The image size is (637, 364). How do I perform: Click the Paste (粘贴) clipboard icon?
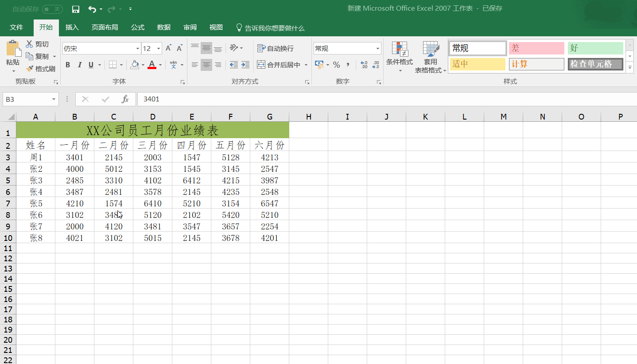point(13,48)
